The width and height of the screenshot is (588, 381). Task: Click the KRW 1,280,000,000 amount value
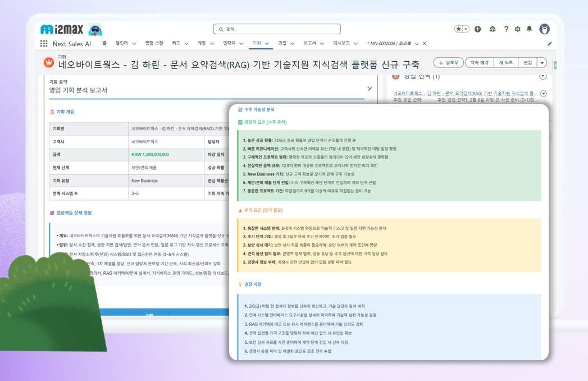pos(150,155)
